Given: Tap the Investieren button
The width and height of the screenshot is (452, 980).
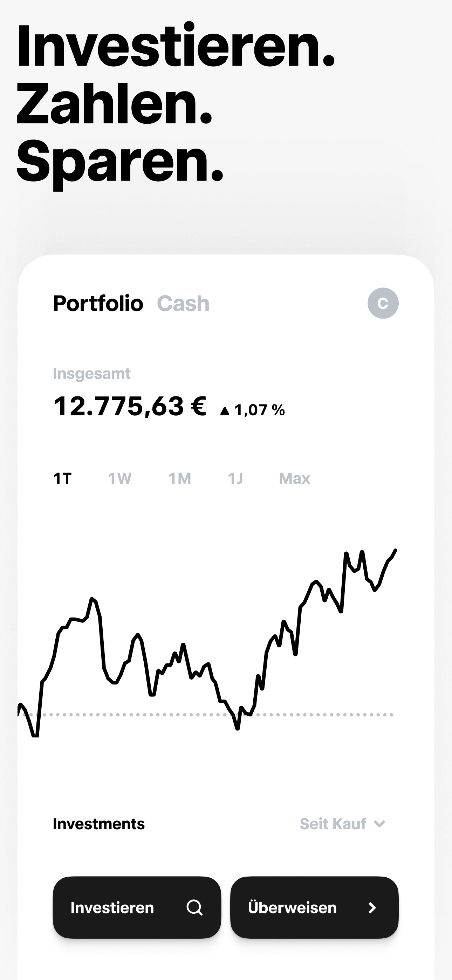Looking at the screenshot, I should [137, 907].
